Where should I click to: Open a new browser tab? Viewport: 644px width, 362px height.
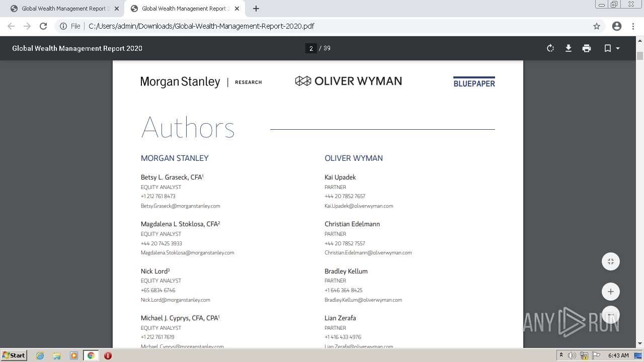click(256, 9)
